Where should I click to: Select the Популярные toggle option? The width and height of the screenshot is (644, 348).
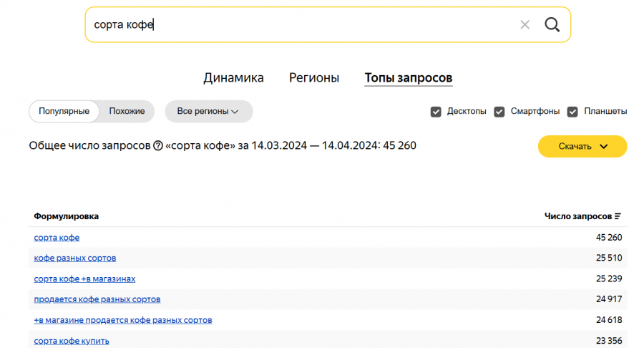point(64,112)
